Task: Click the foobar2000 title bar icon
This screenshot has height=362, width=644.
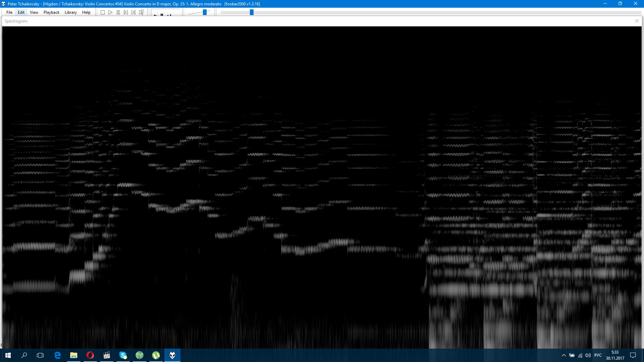Action: [3, 4]
